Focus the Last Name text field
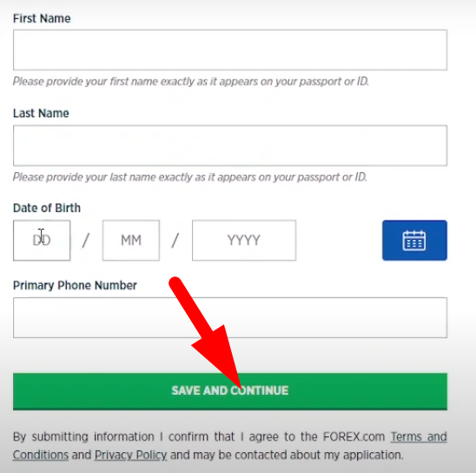Image resolution: width=476 pixels, height=473 pixels. click(x=230, y=145)
